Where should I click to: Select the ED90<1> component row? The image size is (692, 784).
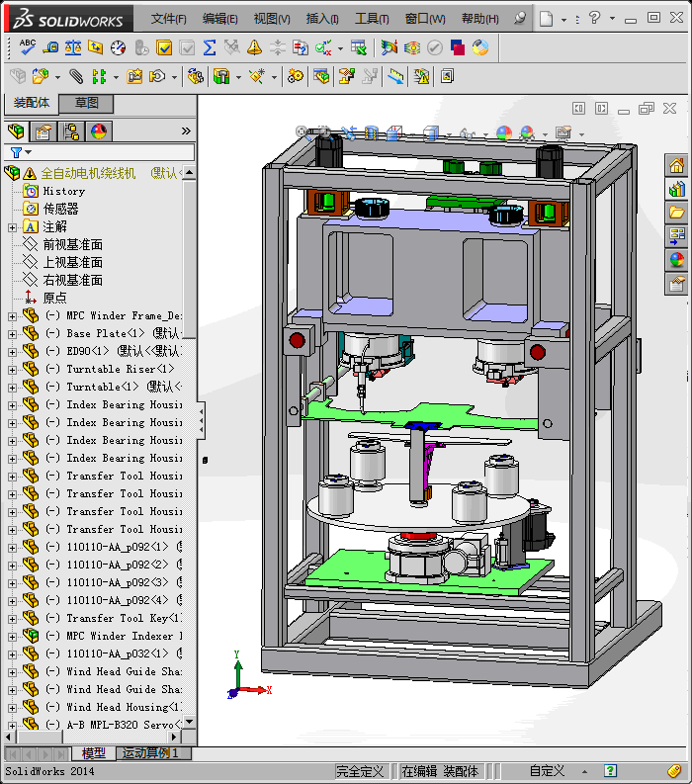[101, 351]
